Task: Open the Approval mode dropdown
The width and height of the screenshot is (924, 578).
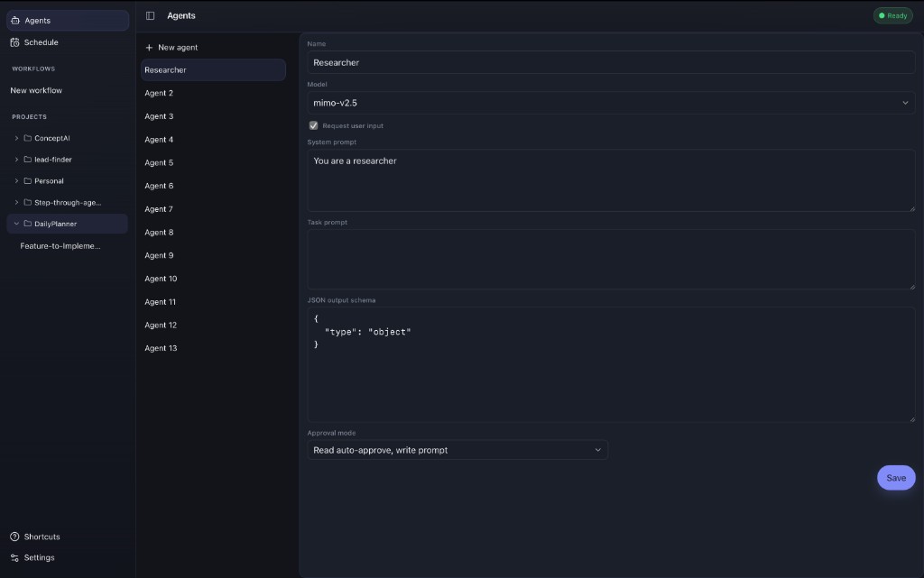Action: [x=457, y=450]
